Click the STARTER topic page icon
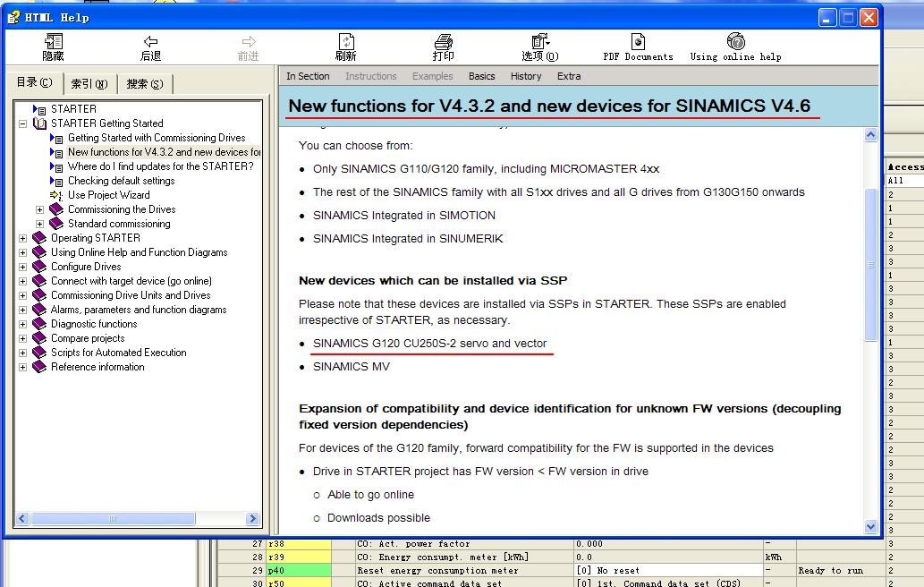924x587 pixels. point(39,109)
